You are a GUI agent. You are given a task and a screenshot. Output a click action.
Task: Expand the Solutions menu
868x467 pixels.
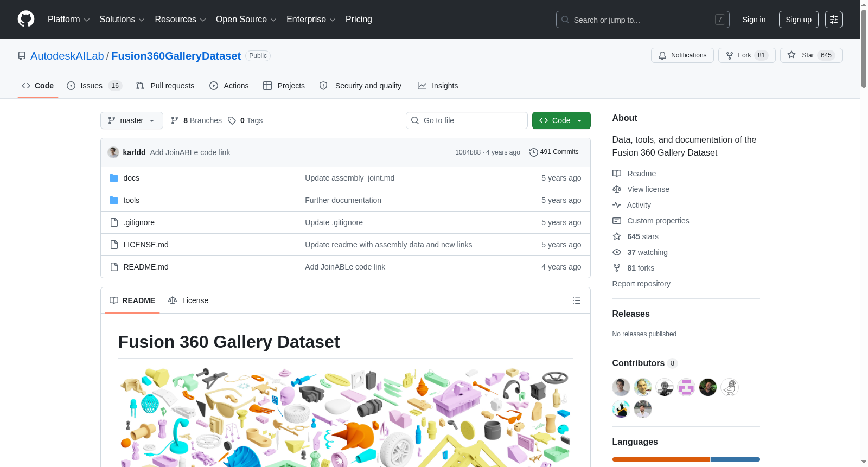point(122,20)
